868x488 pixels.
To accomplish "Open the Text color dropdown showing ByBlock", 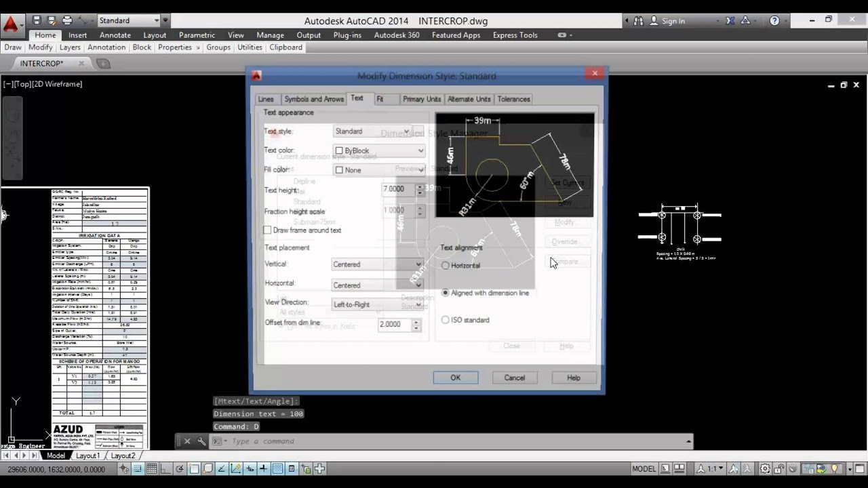I will click(x=379, y=150).
